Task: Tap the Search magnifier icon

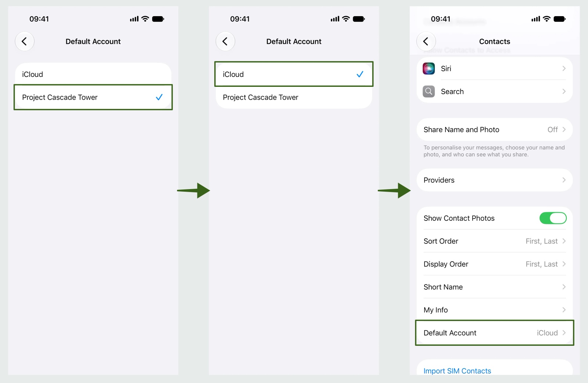Action: 429,91
